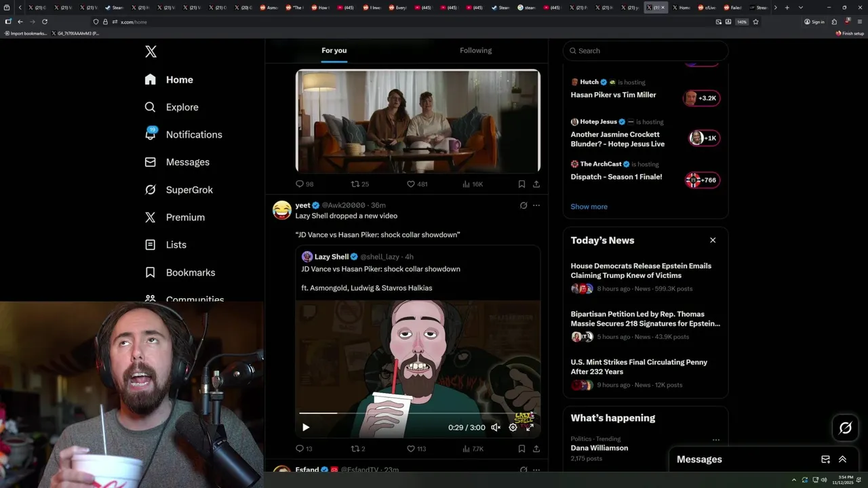Open yeet's profile avatar
The height and width of the screenshot is (488, 868).
(282, 210)
